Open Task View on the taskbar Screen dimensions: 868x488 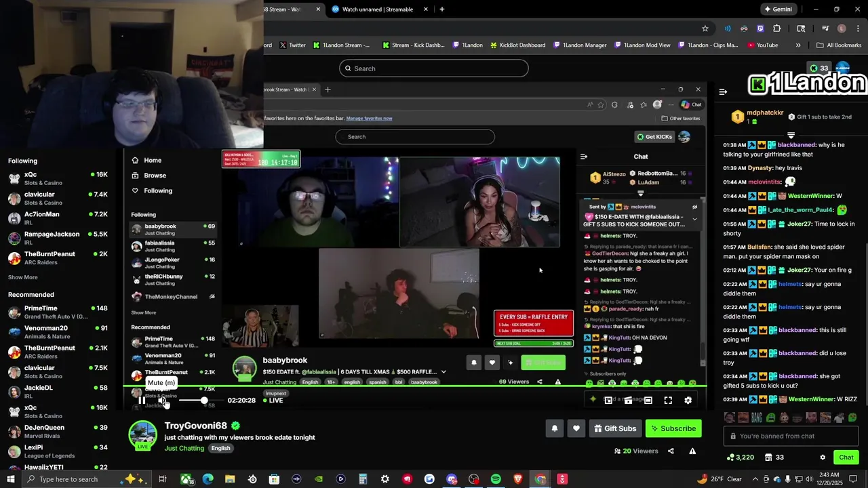pyautogui.click(x=163, y=479)
